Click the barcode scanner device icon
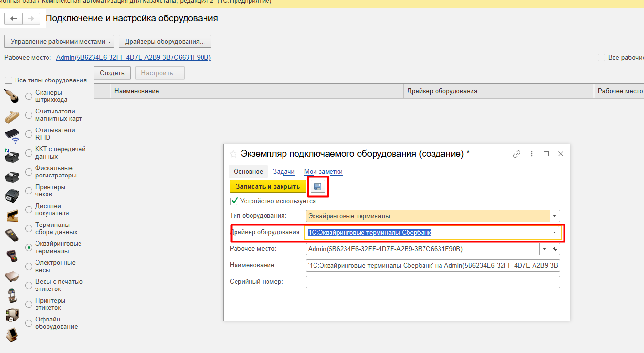The height and width of the screenshot is (353, 644). 12,96
